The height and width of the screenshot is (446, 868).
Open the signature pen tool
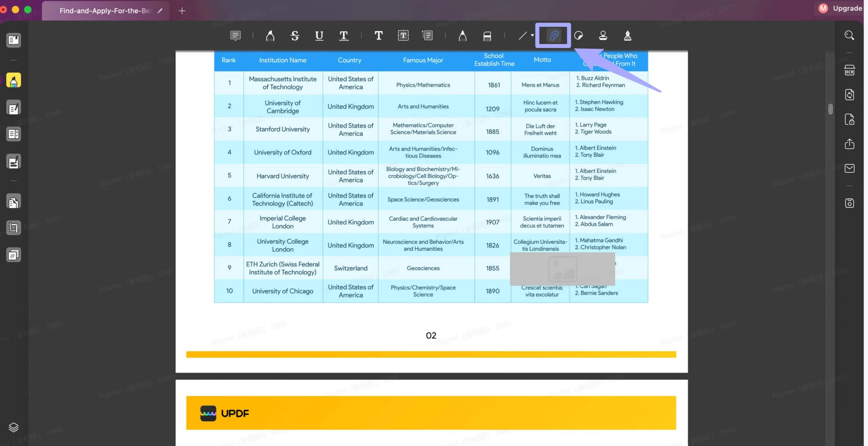628,36
